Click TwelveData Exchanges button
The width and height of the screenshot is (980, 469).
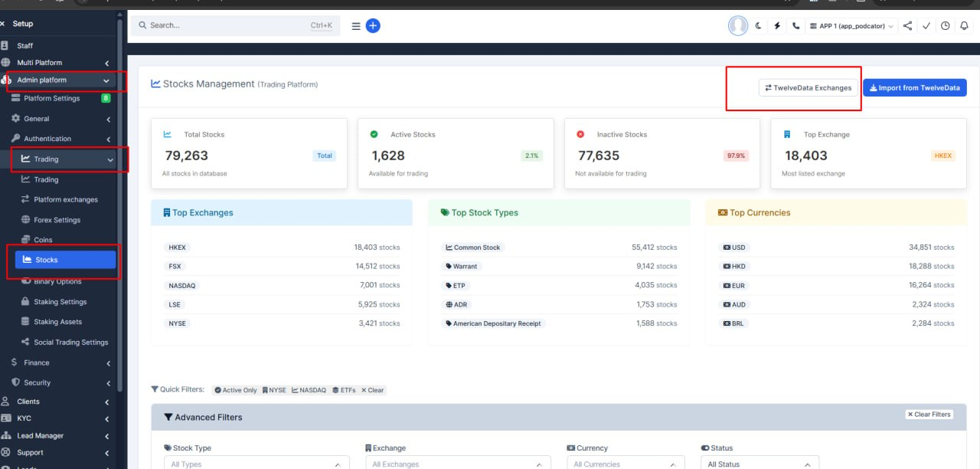click(x=808, y=87)
